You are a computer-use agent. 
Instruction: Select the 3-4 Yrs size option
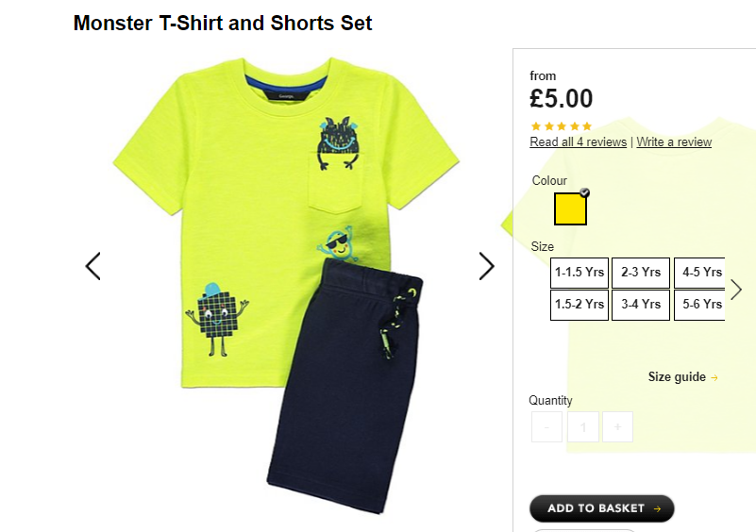point(641,305)
